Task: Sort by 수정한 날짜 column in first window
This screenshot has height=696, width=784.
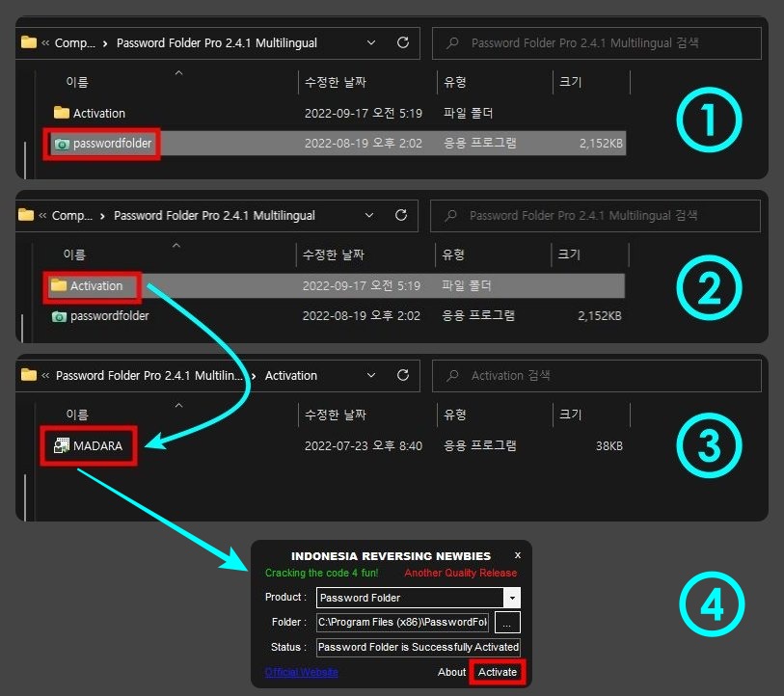Action: (336, 82)
